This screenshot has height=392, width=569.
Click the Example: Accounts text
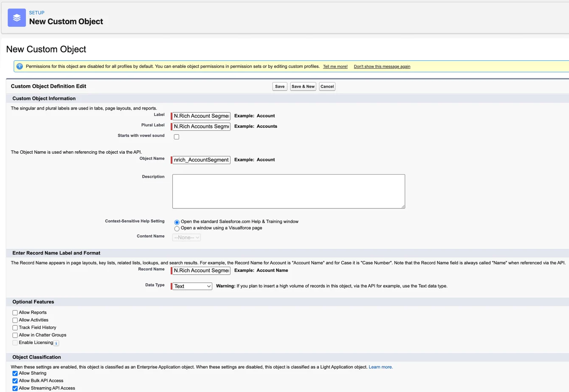point(256,127)
